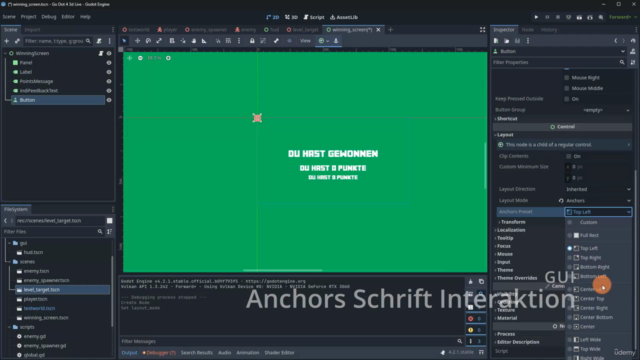Toggle visibility of Button node
This screenshot has height=360, width=640.
[109, 100]
